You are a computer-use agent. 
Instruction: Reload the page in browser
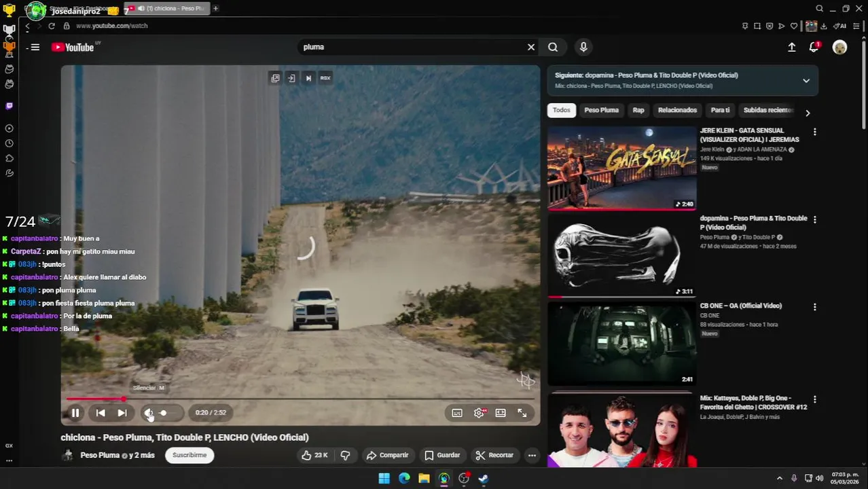[51, 26]
